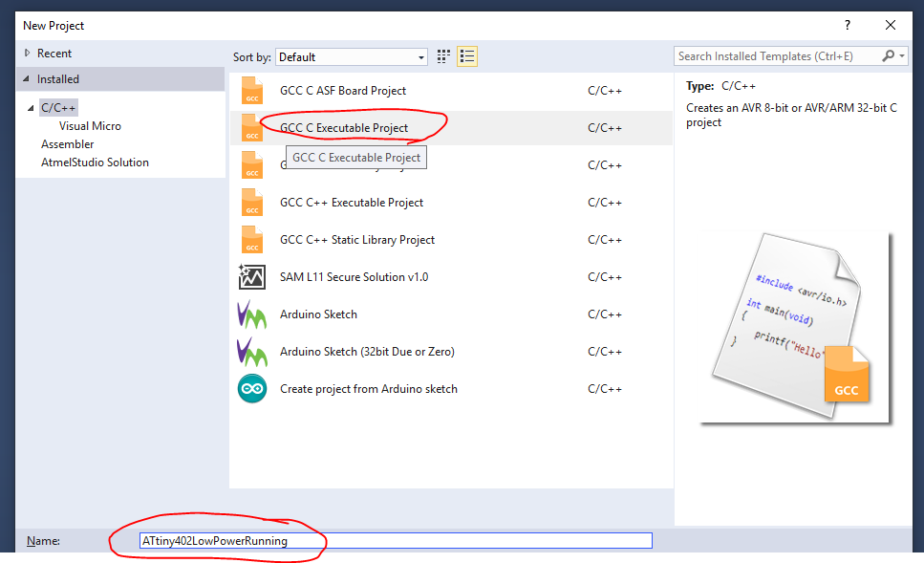Switch to medium icons list view

tap(466, 57)
